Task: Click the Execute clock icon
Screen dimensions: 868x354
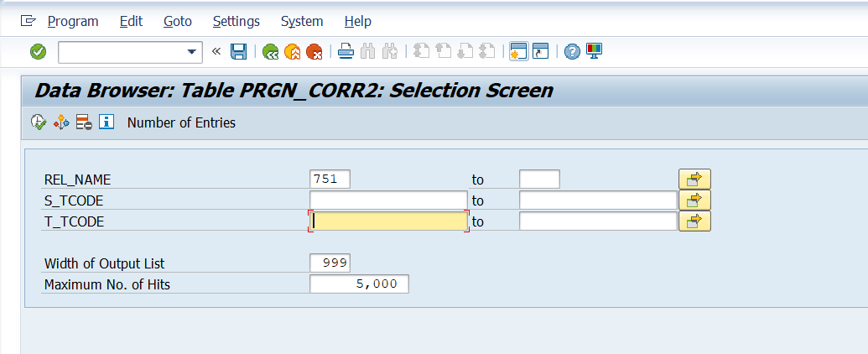Action: point(39,122)
